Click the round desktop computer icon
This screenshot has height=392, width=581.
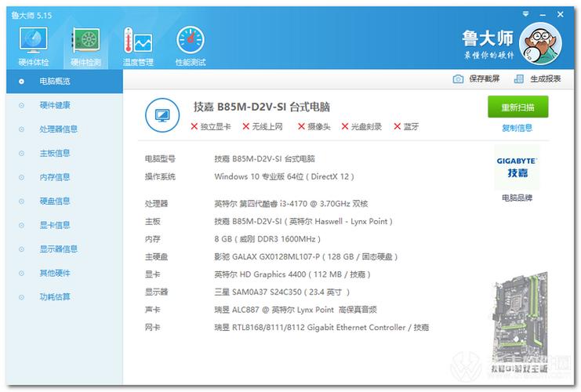click(162, 115)
